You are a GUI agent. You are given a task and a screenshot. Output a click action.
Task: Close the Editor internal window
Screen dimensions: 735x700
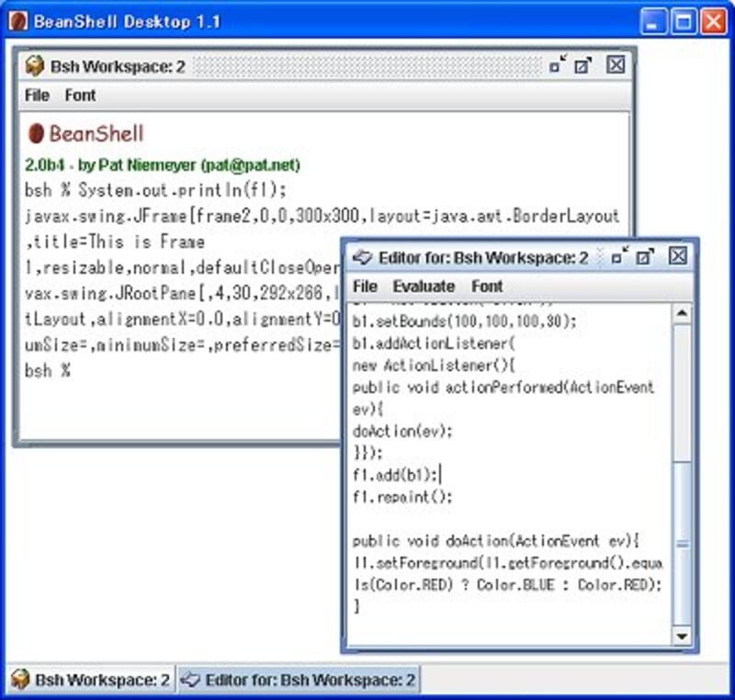point(678,255)
